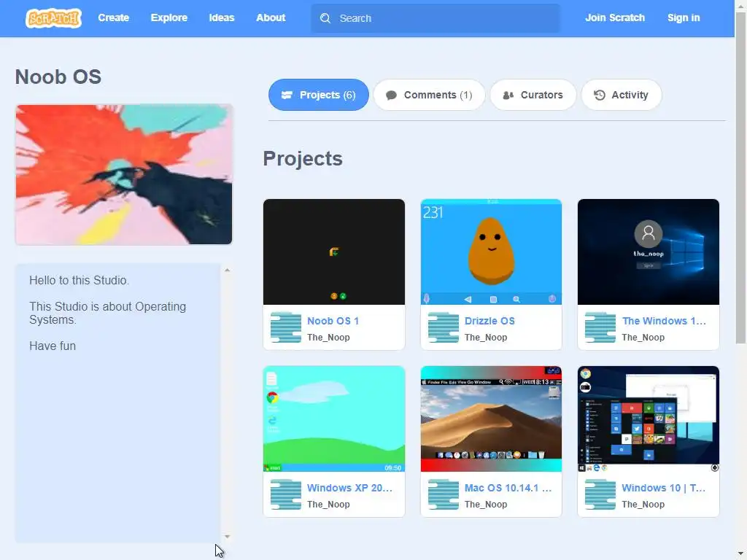747x560 pixels.
Task: Focus the Search input field
Action: 436,18
